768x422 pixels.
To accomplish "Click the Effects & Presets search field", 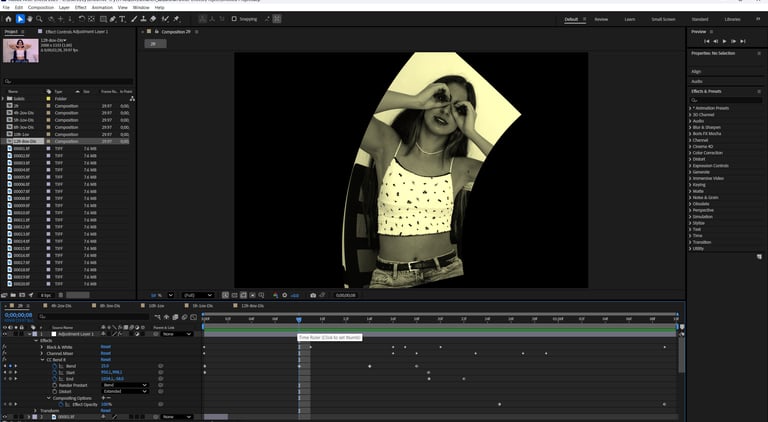I will (727, 99).
